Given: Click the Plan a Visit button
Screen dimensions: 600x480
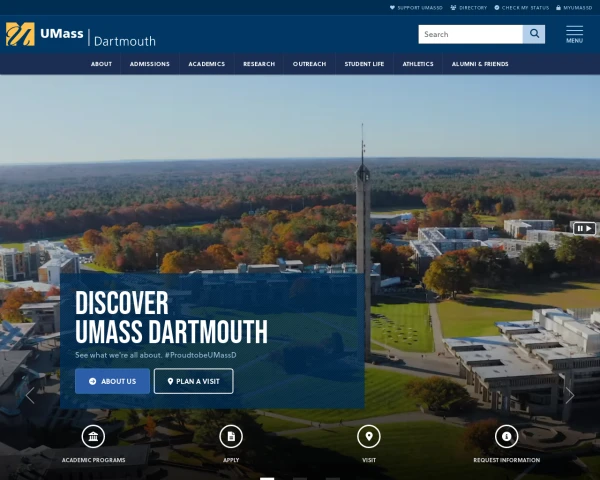Looking at the screenshot, I should point(194,381).
